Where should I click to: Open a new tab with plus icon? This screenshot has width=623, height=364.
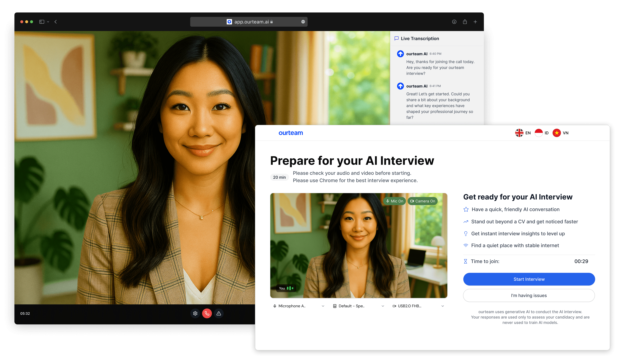tap(475, 22)
